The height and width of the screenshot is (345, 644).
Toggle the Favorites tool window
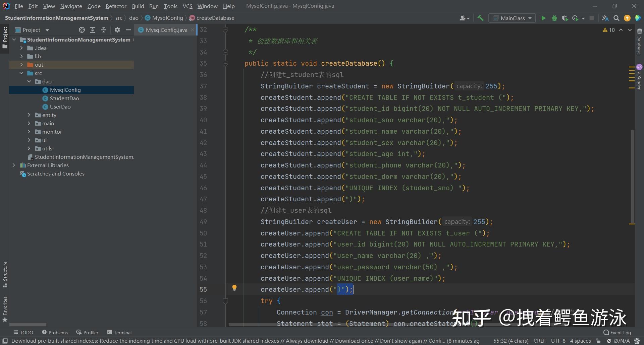pos(5,308)
